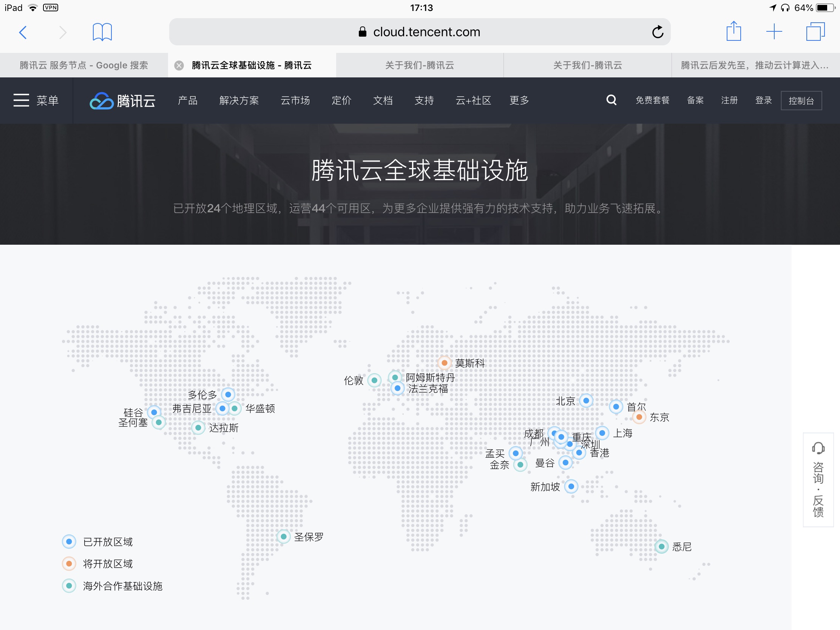Add a new tab with plus icon
This screenshot has width=840, height=630.
coord(774,31)
